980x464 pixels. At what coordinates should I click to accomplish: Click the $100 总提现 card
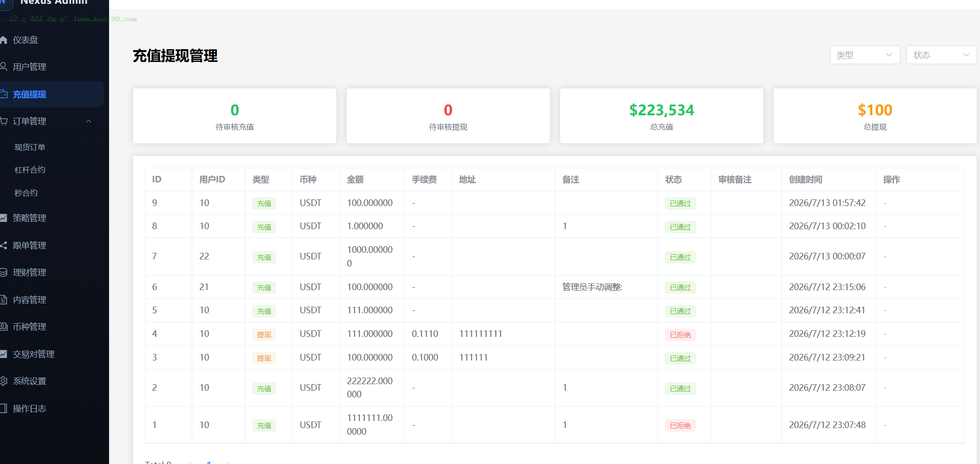(875, 116)
